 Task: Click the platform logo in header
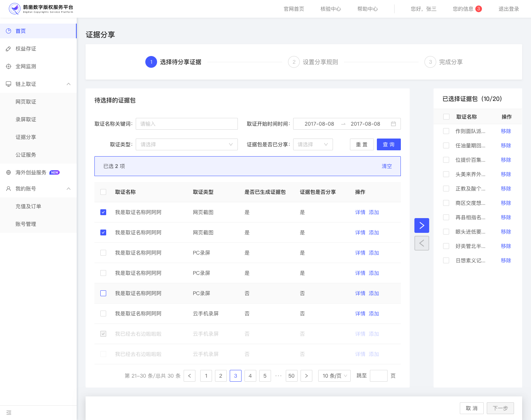41,8
